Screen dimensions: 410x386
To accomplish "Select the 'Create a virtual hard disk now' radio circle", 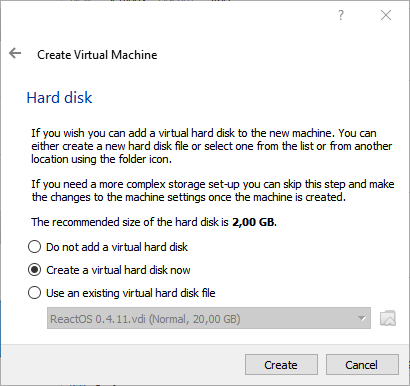I will tap(34, 270).
